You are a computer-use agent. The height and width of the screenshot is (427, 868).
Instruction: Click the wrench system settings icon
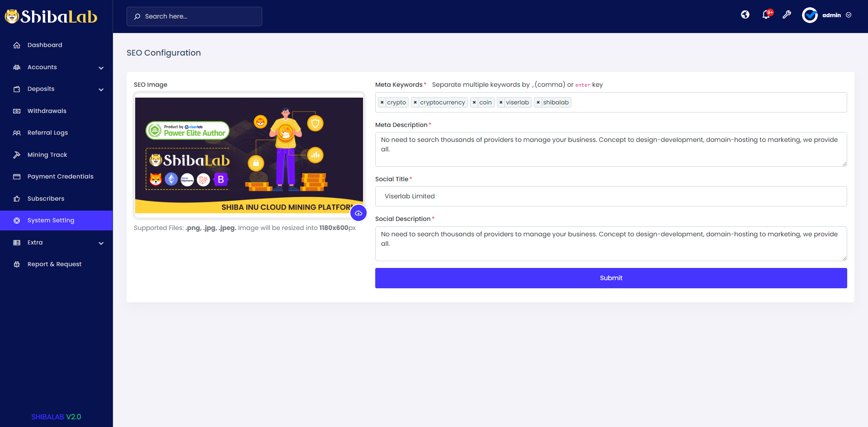point(787,15)
